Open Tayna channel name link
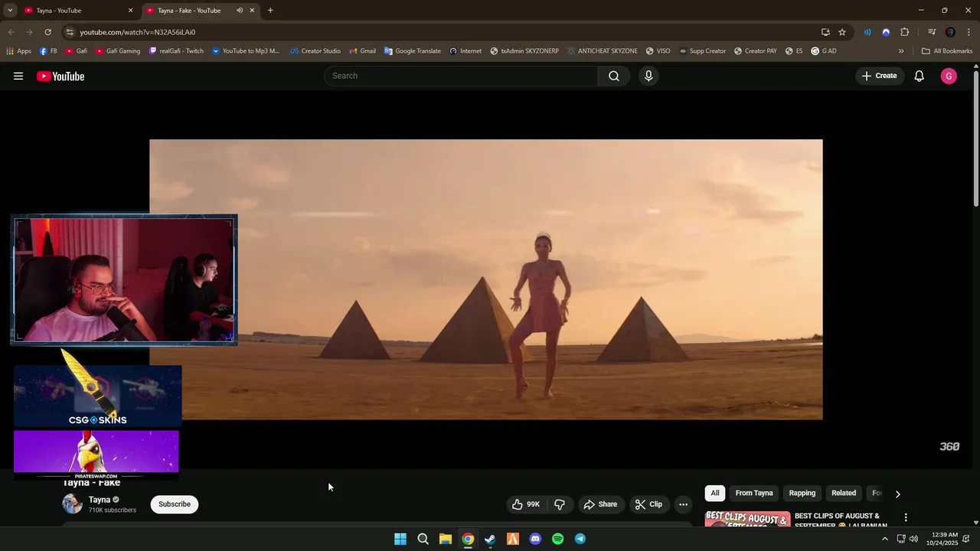 (100, 500)
